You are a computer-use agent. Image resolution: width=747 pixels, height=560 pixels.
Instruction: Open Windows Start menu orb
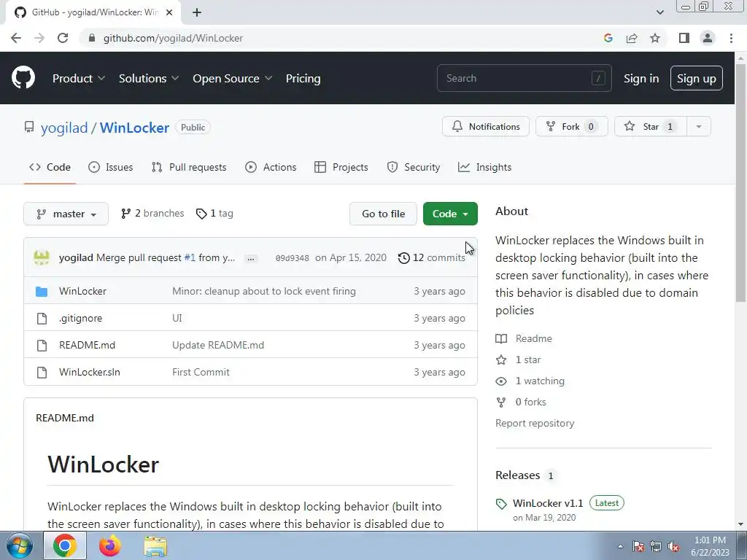point(19,545)
